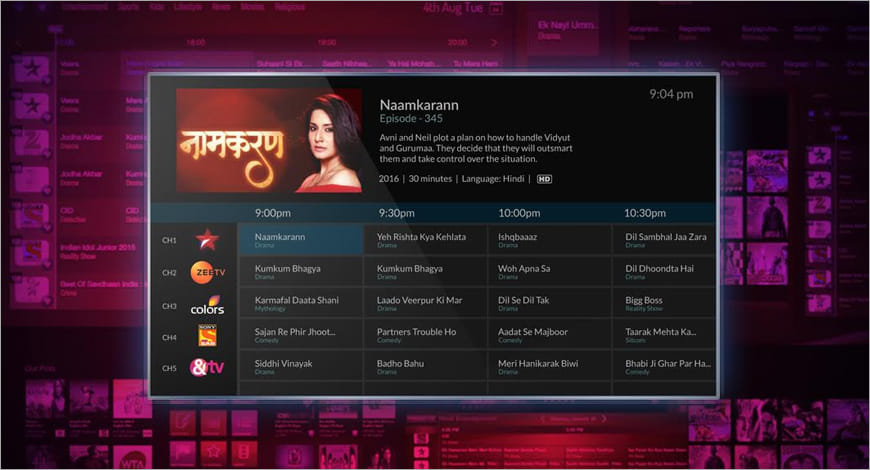Click the 9:30pm time slot header
This screenshot has height=470, width=870.
(x=396, y=213)
